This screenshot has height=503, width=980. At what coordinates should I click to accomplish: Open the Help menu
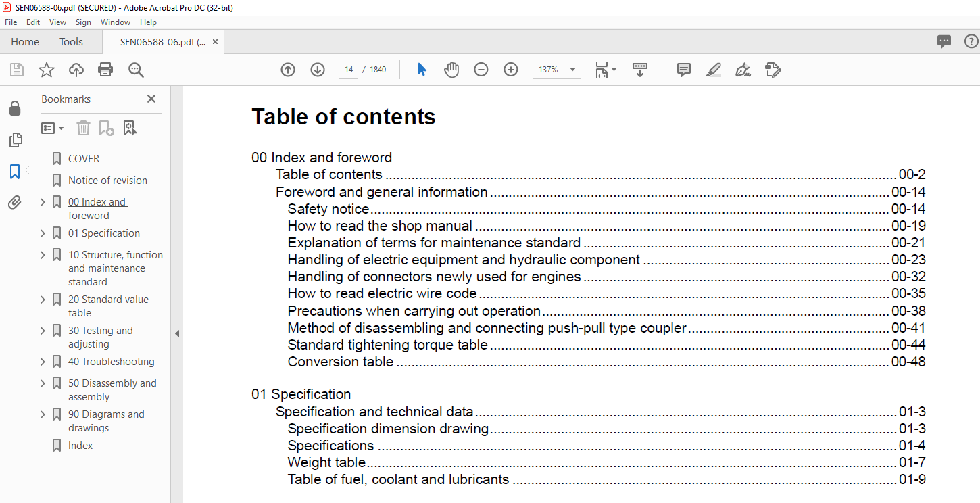tap(148, 22)
